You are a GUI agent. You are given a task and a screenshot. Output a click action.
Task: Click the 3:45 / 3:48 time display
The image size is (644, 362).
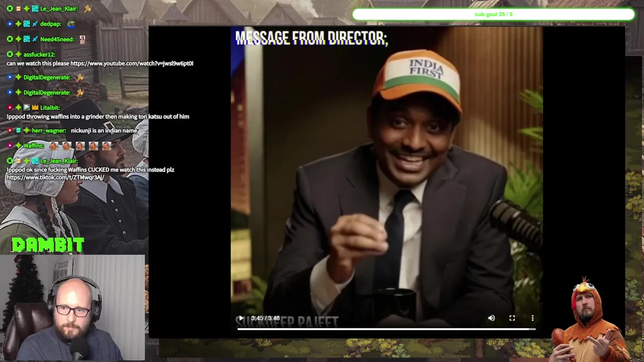click(265, 318)
